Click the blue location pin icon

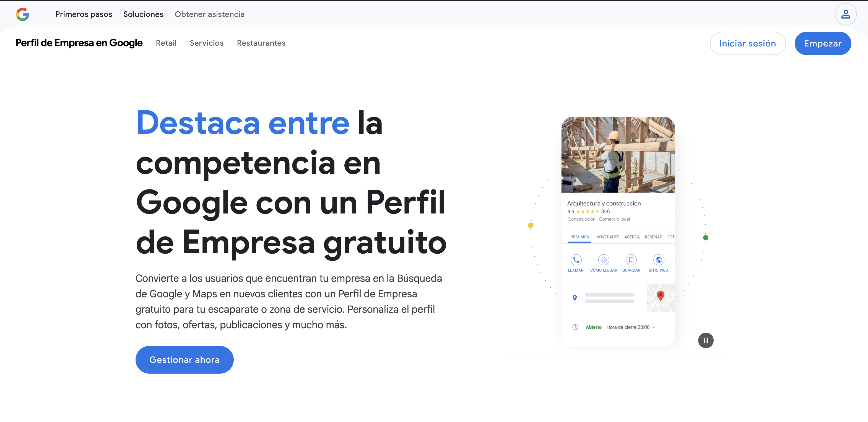coord(575,298)
